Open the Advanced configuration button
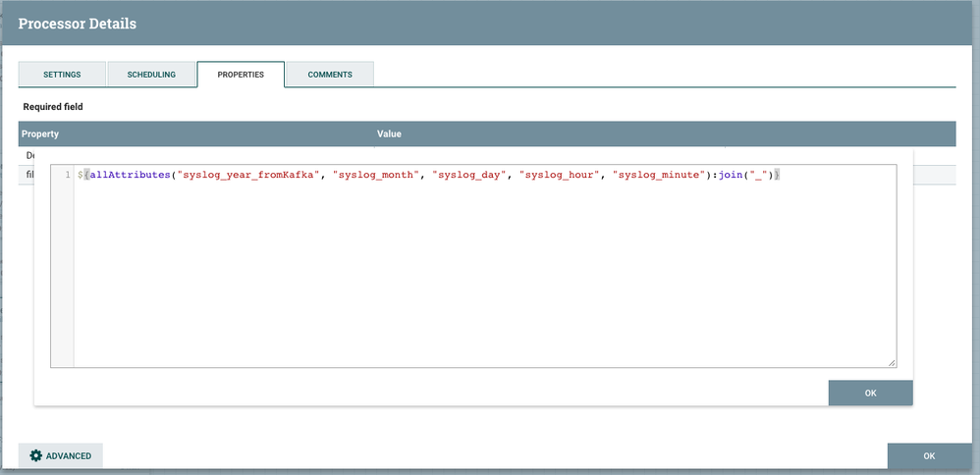The image size is (980, 475). (x=61, y=455)
